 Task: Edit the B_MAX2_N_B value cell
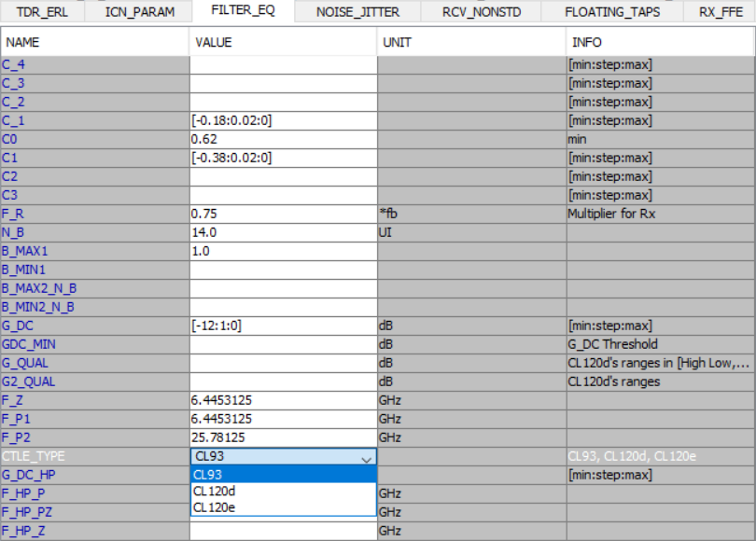(284, 288)
